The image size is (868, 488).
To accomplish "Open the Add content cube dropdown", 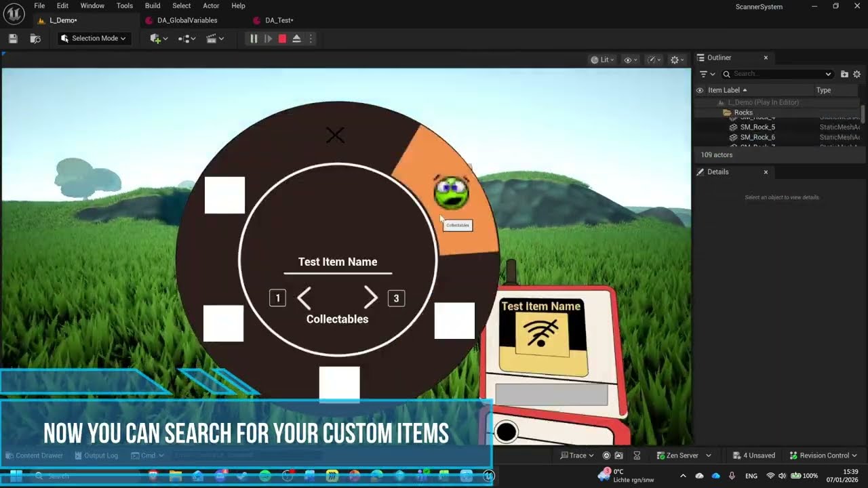I will pyautogui.click(x=158, y=39).
